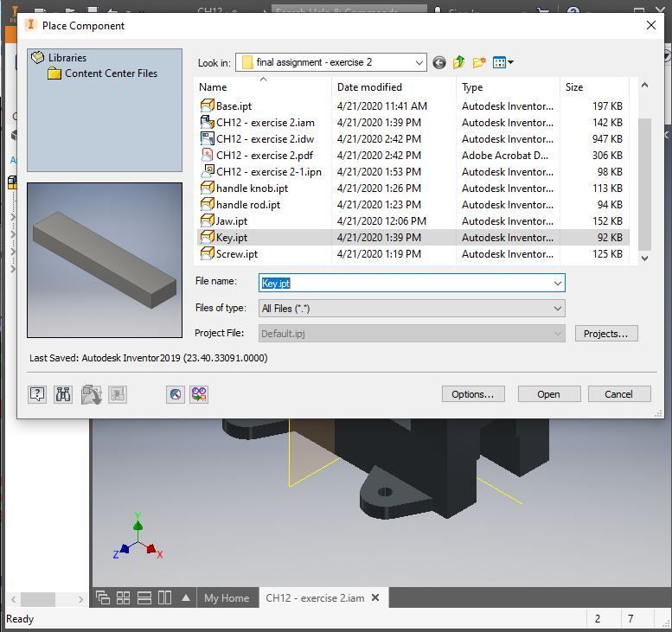Screen dimensions: 672x632
Task: Click the Y axis of the triad
Action: 138,524
